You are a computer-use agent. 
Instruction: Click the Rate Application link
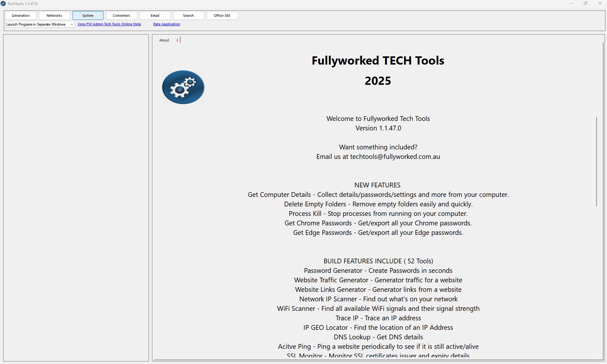click(x=167, y=24)
